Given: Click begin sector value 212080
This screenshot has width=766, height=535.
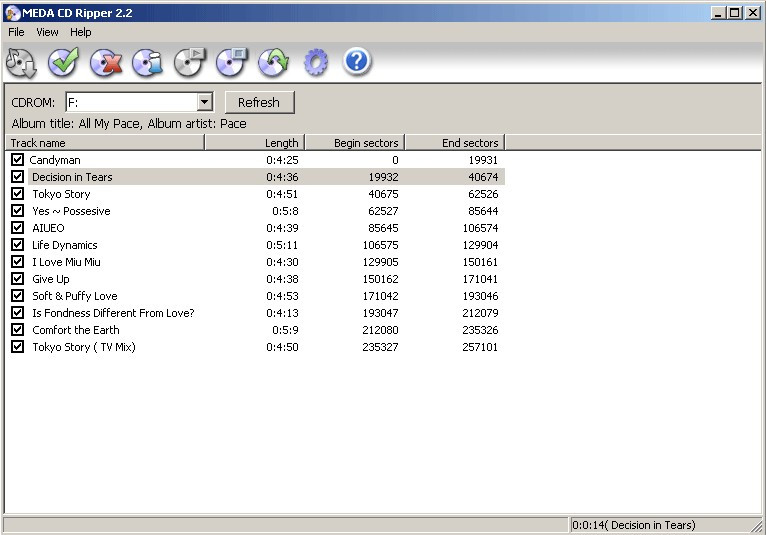Looking at the screenshot, I should [x=381, y=330].
